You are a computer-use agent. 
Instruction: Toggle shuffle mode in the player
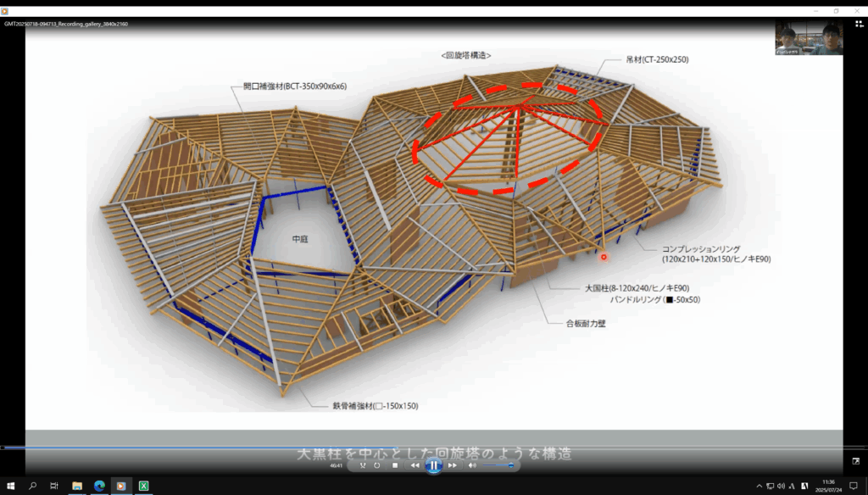(363, 465)
